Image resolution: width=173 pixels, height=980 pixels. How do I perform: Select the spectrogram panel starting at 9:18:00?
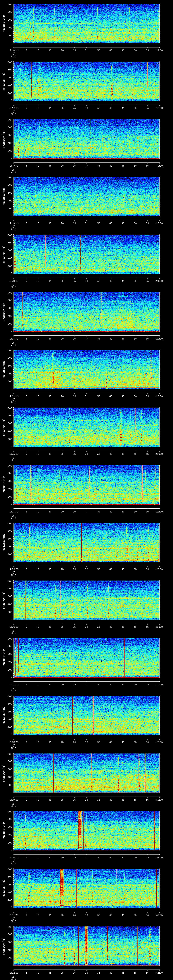coord(87,139)
